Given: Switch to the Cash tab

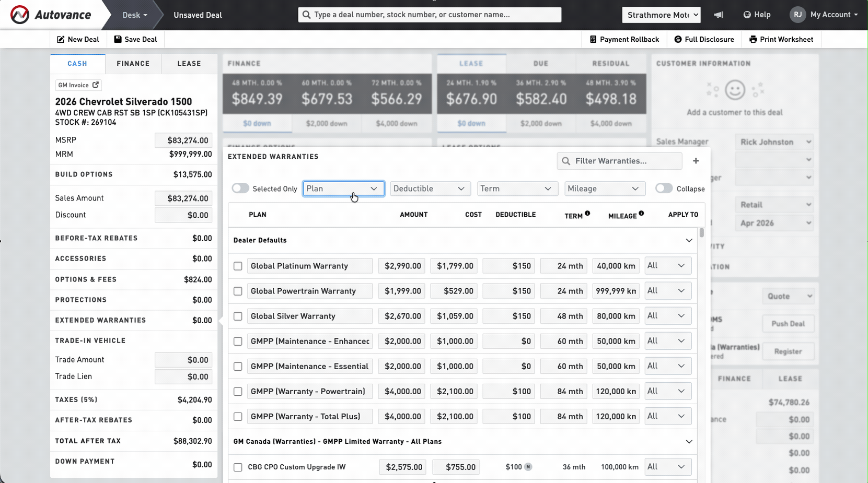Looking at the screenshot, I should pos(77,63).
